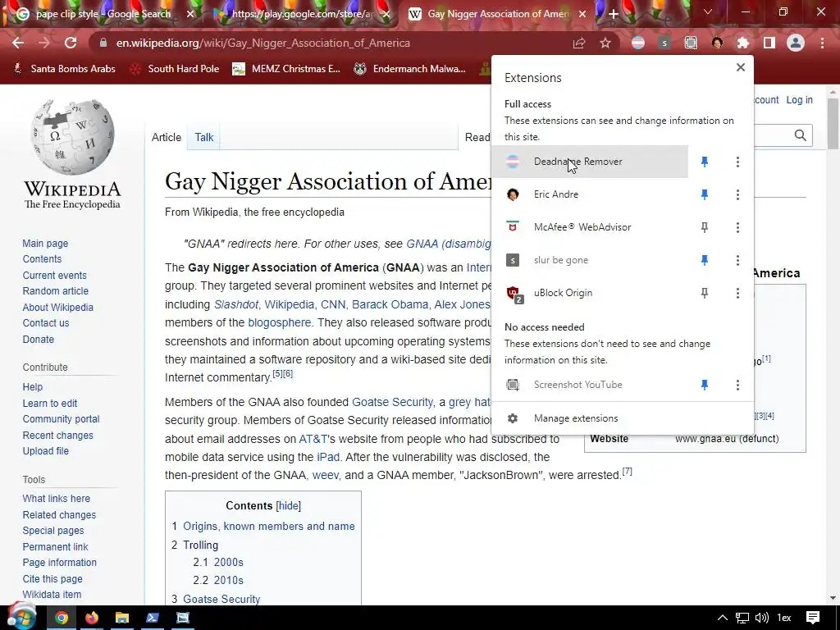The width and height of the screenshot is (840, 630).
Task: Click the slur be gone toolbar icon
Action: pos(664,43)
